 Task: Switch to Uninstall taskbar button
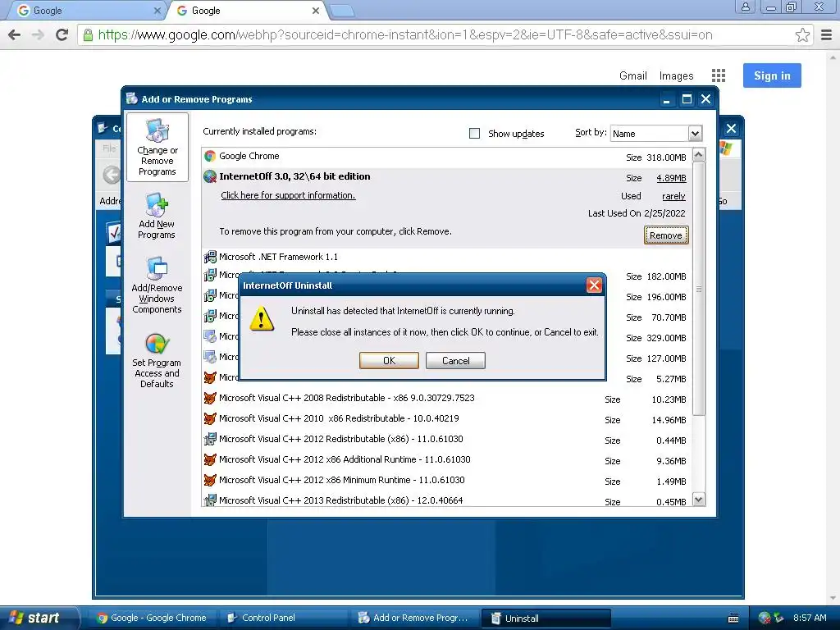point(546,618)
